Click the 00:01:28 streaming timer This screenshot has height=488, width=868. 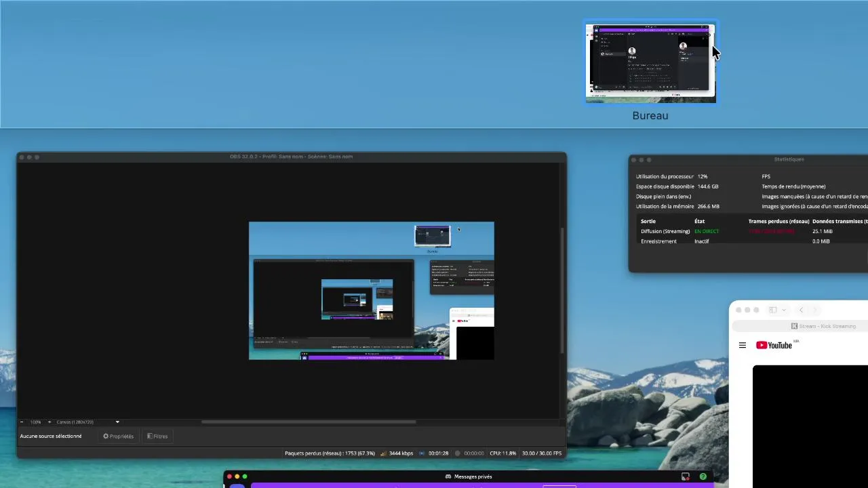point(439,453)
